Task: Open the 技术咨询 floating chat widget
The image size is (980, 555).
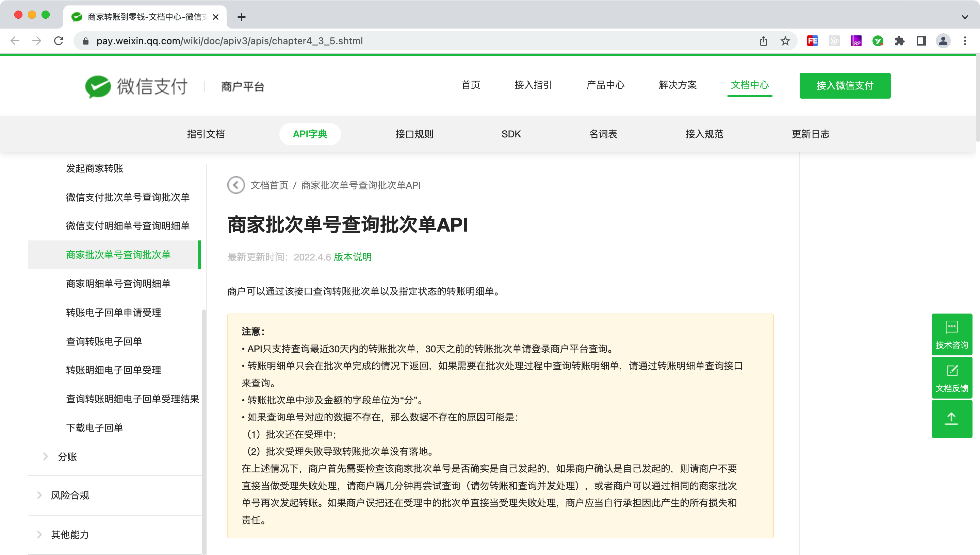Action: click(951, 334)
